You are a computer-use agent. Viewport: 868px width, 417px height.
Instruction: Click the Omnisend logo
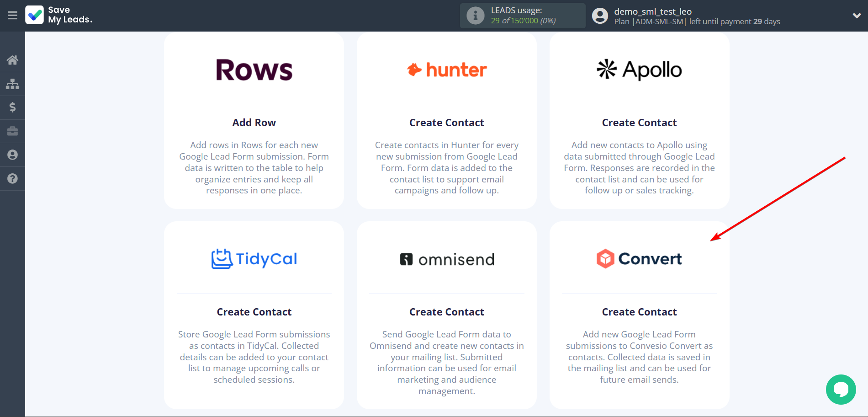coord(447,259)
